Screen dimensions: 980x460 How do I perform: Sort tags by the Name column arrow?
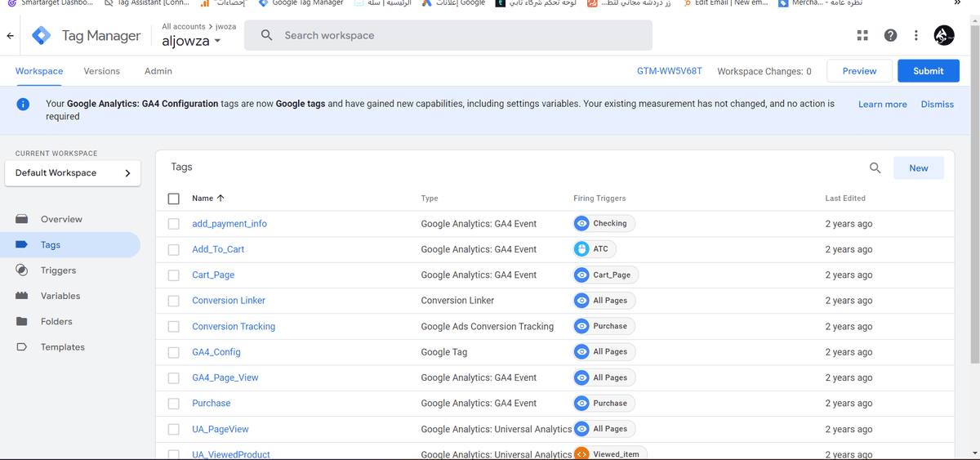220,199
